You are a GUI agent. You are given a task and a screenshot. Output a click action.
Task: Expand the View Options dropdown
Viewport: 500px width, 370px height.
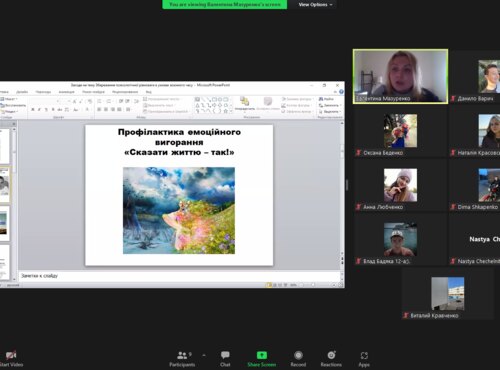(x=315, y=5)
